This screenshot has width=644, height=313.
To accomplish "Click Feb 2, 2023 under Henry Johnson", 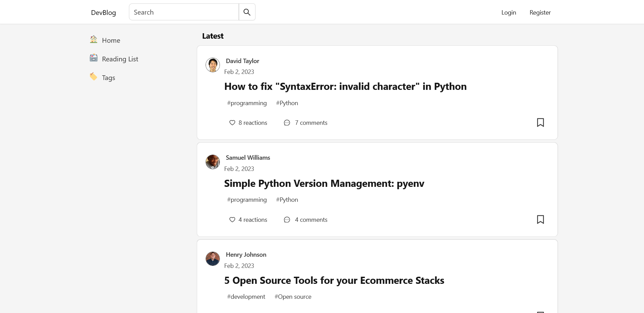I will pos(239,266).
